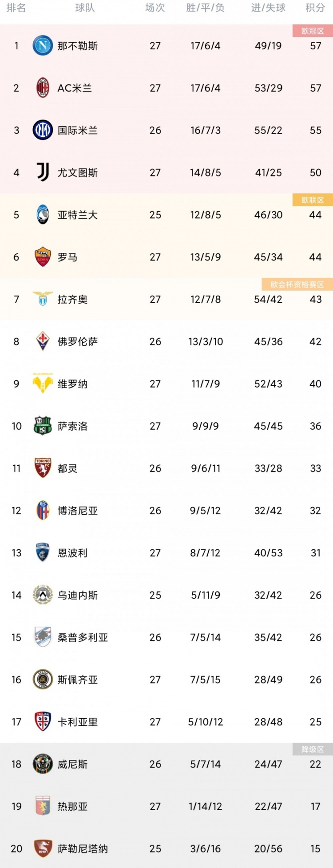This screenshot has height=868, width=333.
Task: Open team name 那不勒斯
Action: coord(78,46)
